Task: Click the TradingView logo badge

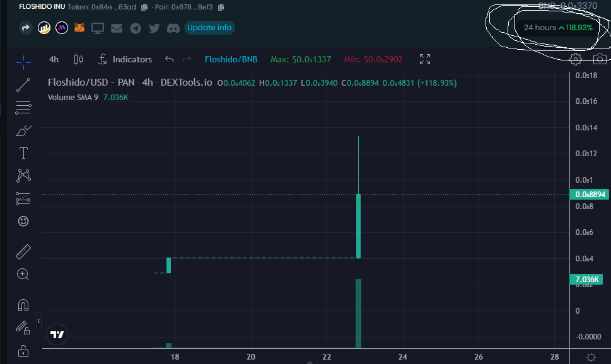Action: 57,334
